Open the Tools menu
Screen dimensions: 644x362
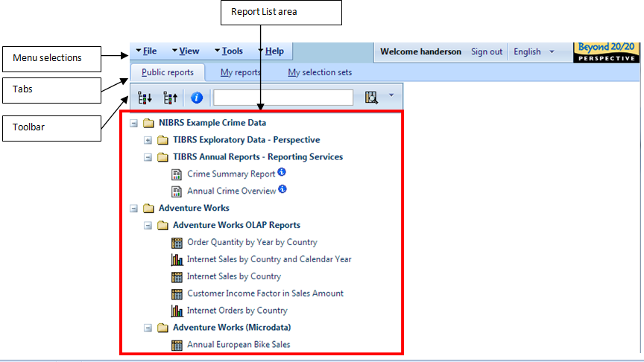232,51
